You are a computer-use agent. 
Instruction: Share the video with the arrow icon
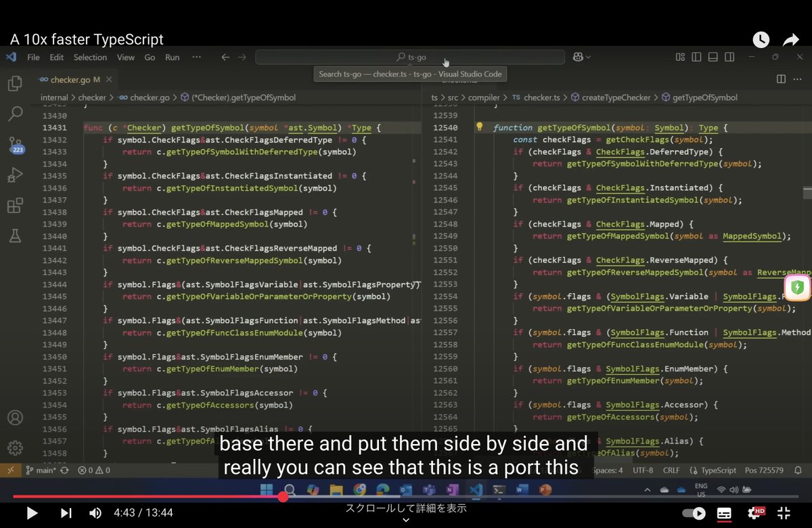click(791, 40)
